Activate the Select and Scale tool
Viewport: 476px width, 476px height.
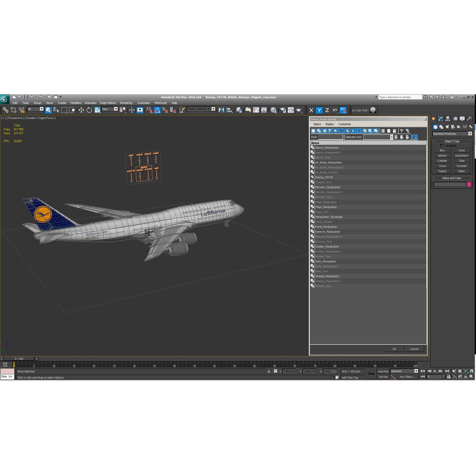[x=97, y=110]
